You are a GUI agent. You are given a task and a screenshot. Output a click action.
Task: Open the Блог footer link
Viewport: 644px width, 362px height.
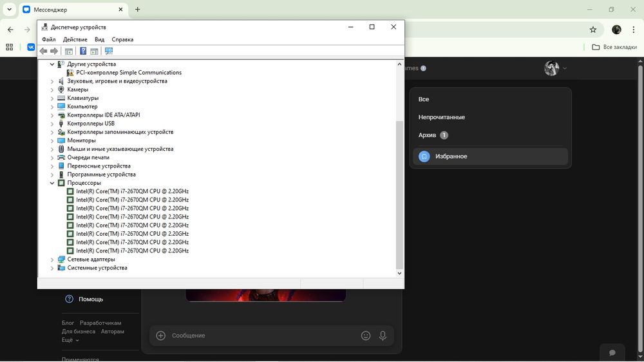(68, 323)
